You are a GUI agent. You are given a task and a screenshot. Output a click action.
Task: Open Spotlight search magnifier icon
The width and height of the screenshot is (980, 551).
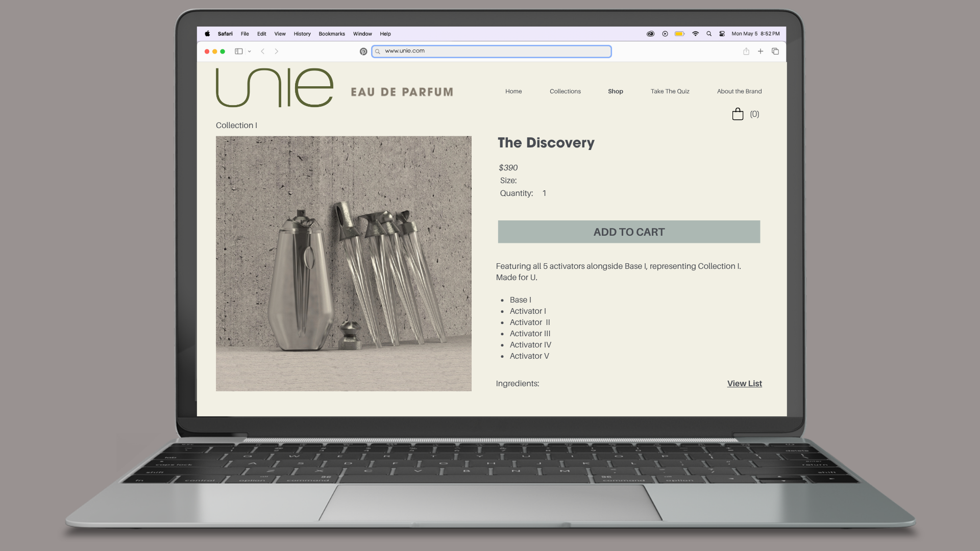[709, 34]
